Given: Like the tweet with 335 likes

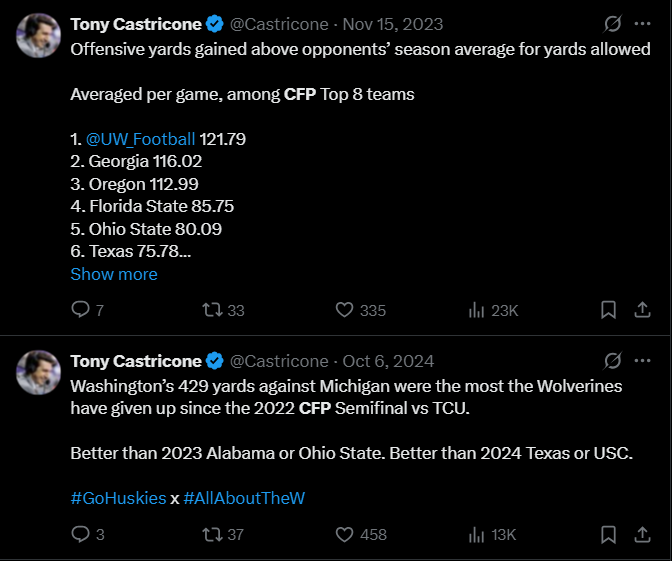Looking at the screenshot, I should [x=344, y=310].
